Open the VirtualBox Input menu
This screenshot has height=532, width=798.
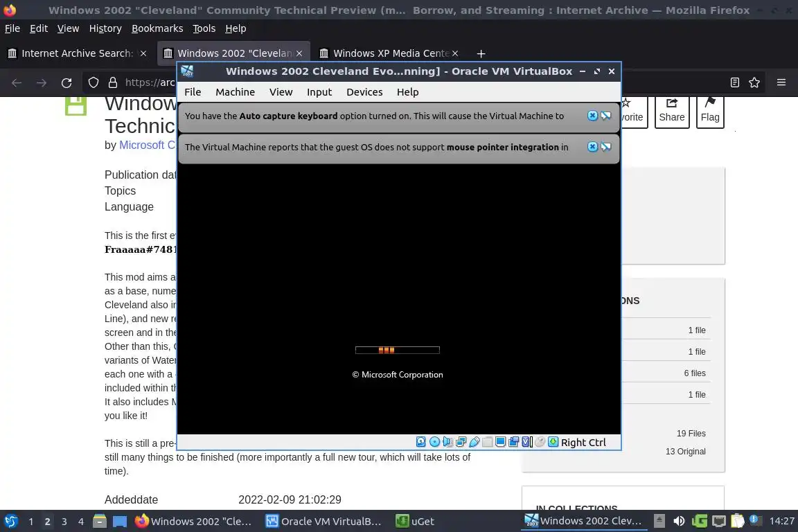click(319, 92)
